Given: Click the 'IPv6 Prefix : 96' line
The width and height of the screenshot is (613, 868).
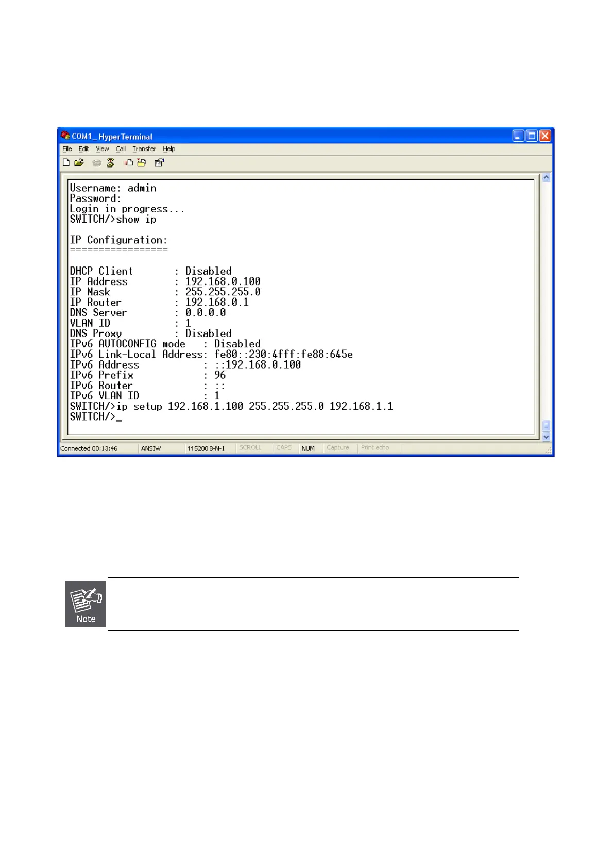Looking at the screenshot, I should pos(148,375).
